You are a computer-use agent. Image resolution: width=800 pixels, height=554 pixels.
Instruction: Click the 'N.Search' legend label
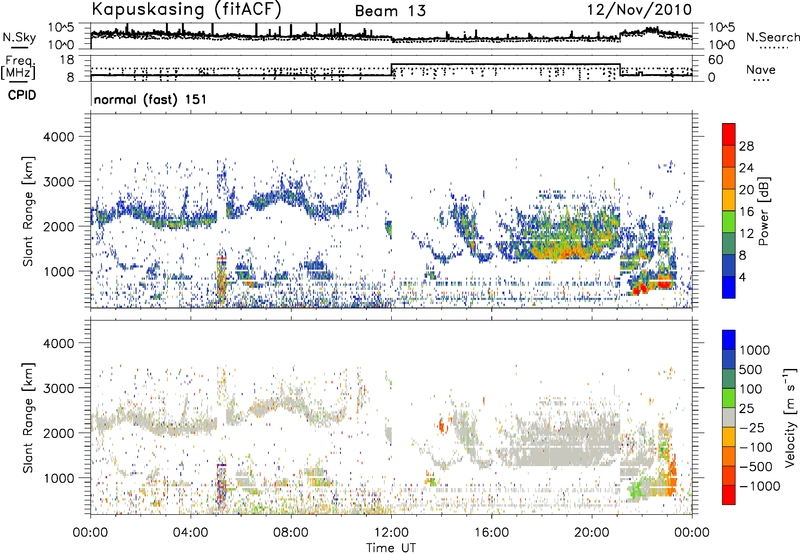772,37
